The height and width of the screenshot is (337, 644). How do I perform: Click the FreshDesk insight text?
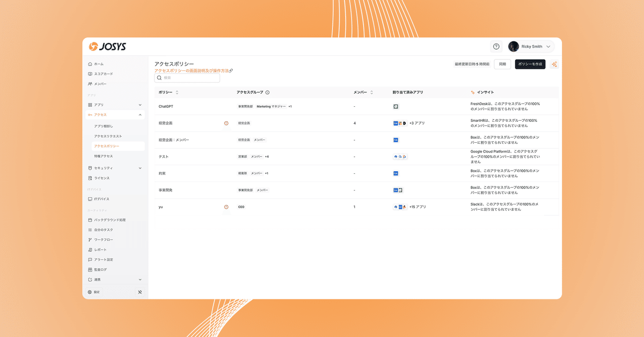click(x=505, y=106)
